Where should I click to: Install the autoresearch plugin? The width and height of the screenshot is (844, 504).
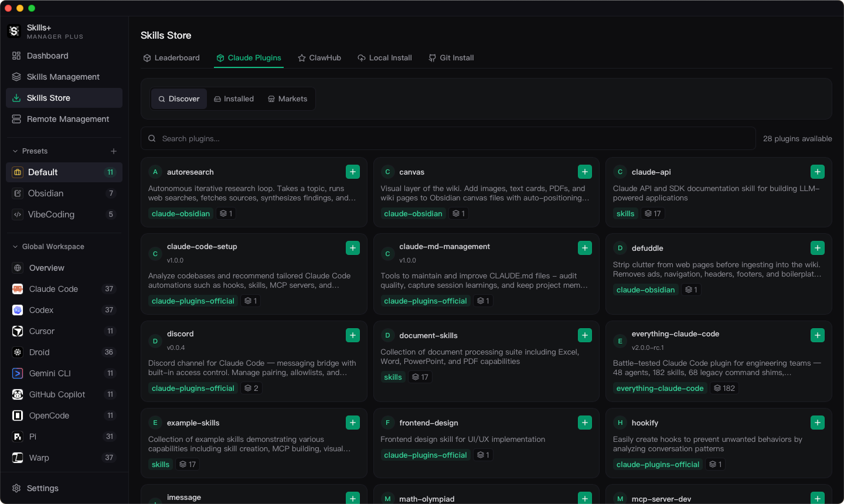(x=353, y=172)
